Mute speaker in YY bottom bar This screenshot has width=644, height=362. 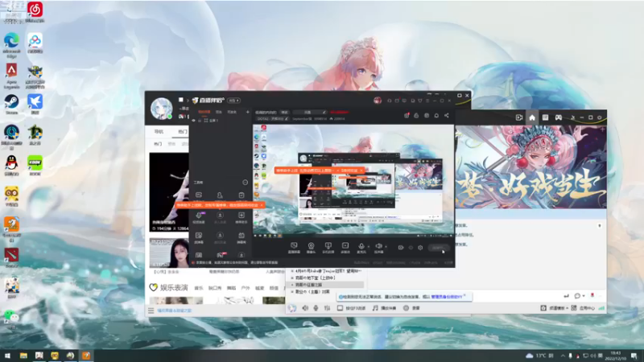tap(305, 308)
